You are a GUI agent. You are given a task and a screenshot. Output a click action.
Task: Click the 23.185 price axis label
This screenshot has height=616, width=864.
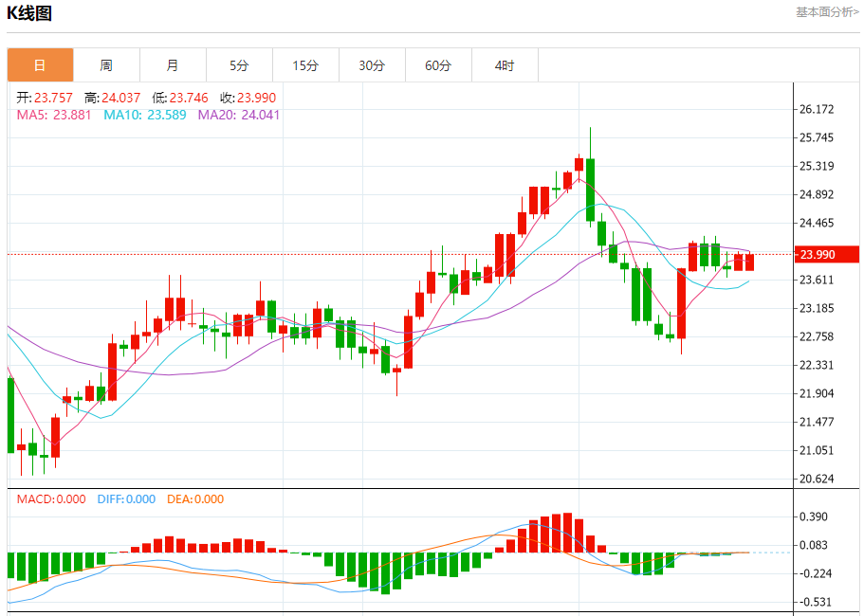click(817, 308)
